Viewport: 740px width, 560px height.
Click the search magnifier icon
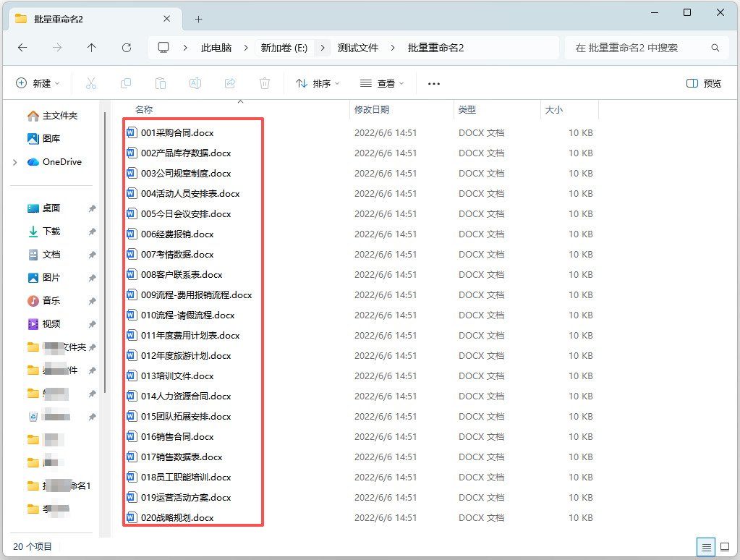pos(715,48)
